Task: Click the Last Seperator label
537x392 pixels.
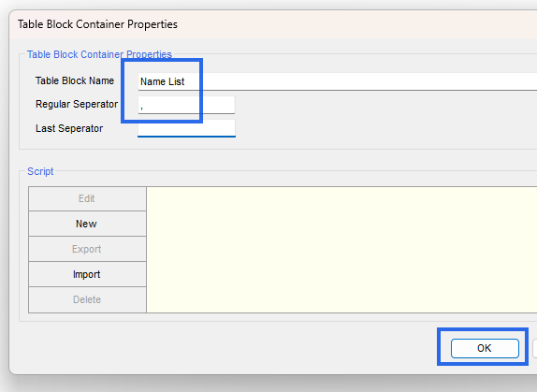Action: pyautogui.click(x=69, y=128)
